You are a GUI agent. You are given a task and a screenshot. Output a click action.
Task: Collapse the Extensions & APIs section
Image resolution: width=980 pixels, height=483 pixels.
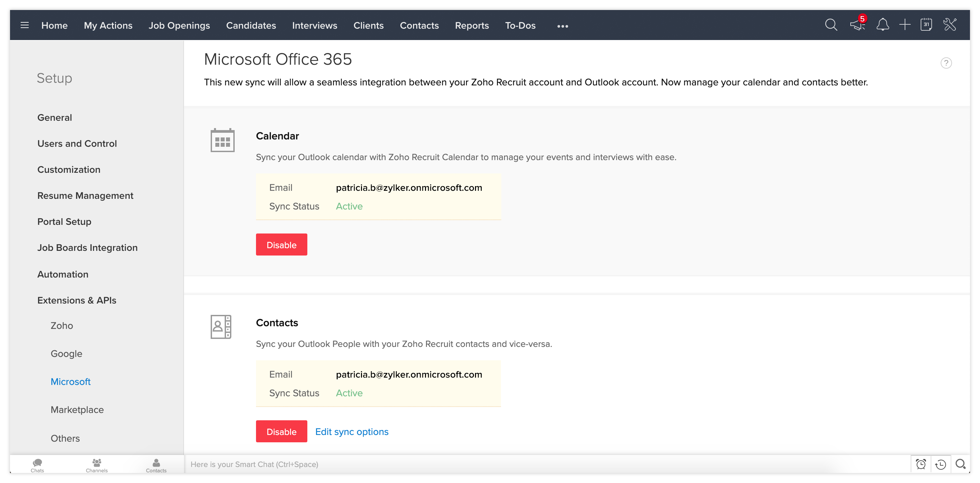click(77, 300)
